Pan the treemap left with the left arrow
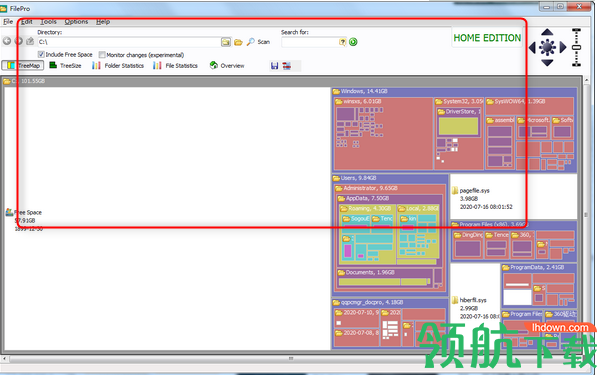The width and height of the screenshot is (597, 375). pos(532,48)
